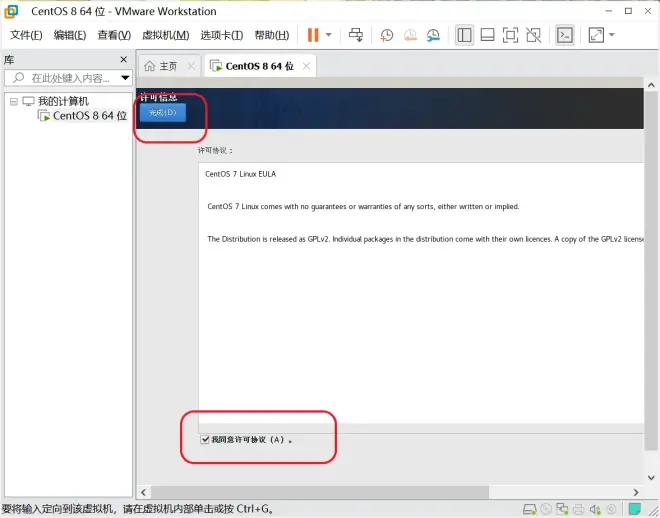Viewport: 660px width, 518px height.
Task: Close the 库 library panel
Action: pos(123,59)
